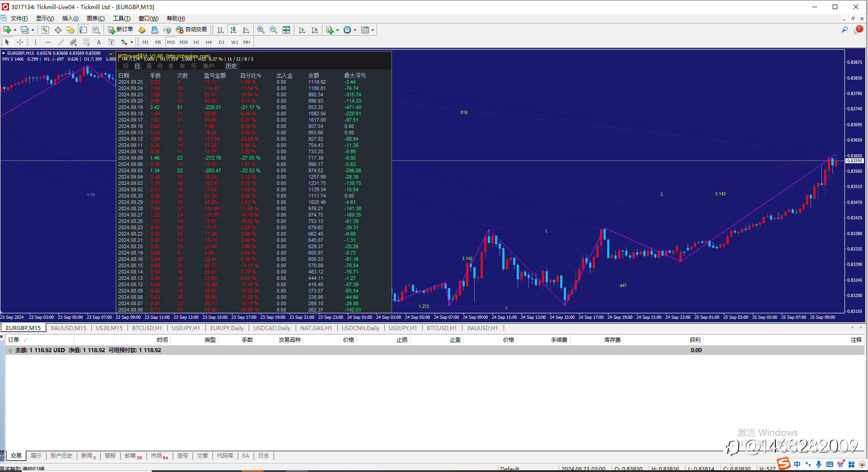The height and width of the screenshot is (472, 868).
Task: Open the 文件(F) menu
Action: coord(19,19)
